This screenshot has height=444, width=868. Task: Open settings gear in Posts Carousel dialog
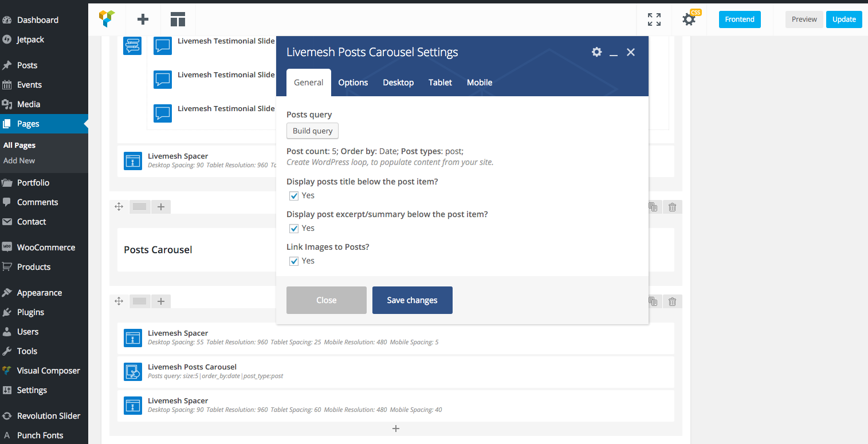596,52
